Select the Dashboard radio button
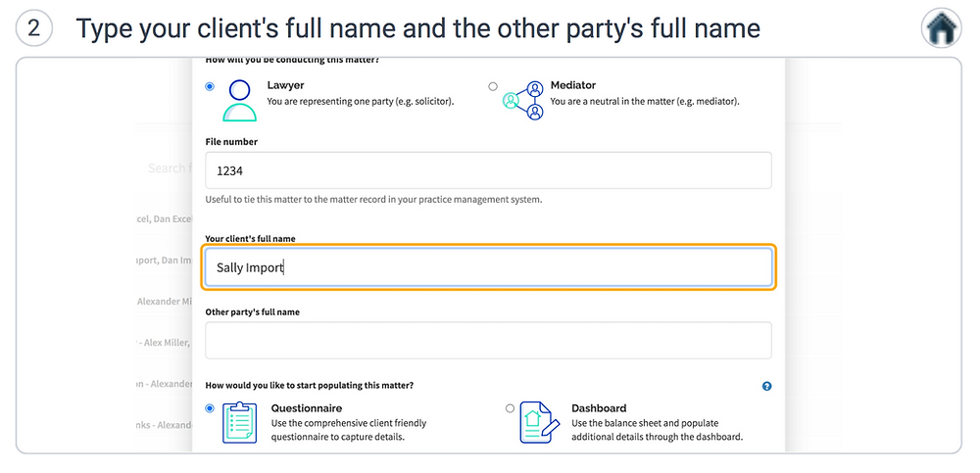 (x=510, y=408)
